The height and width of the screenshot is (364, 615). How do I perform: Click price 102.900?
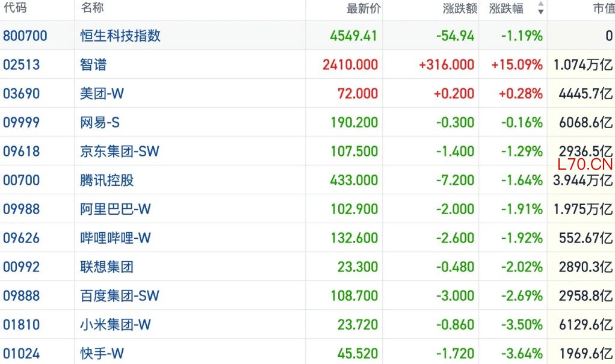[x=354, y=209]
